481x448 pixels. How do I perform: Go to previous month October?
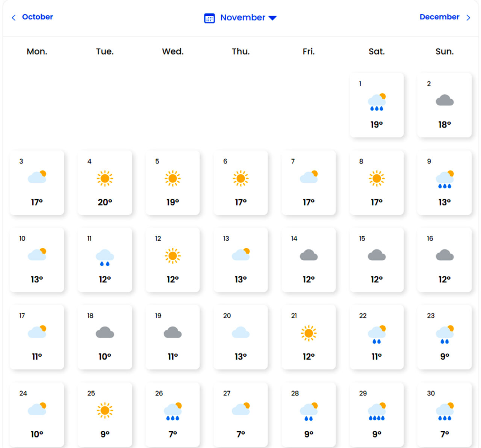coord(37,17)
